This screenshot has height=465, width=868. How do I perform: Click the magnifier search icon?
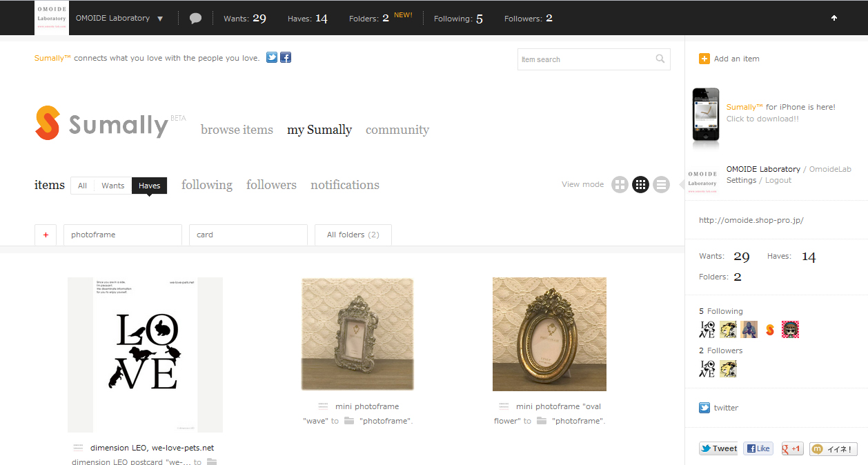(660, 59)
